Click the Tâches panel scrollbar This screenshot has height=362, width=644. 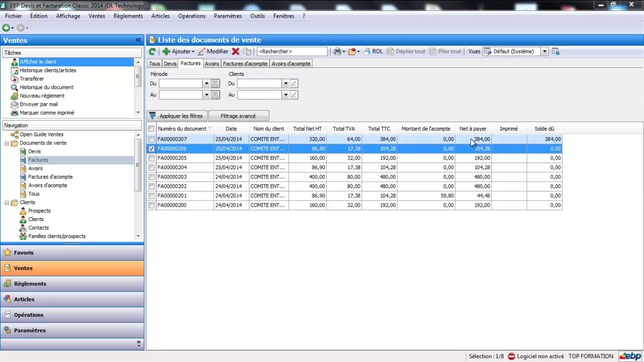(x=138, y=87)
